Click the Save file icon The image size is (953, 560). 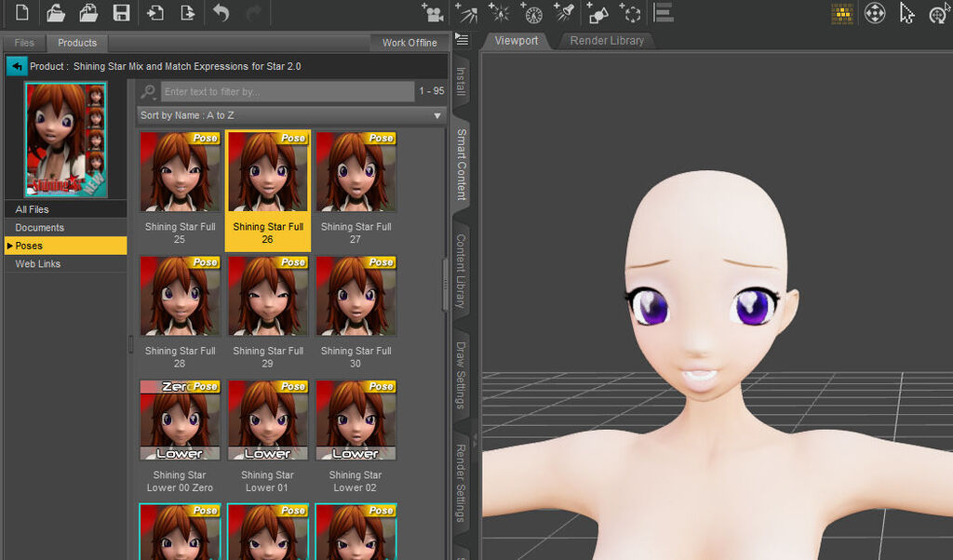(x=121, y=13)
